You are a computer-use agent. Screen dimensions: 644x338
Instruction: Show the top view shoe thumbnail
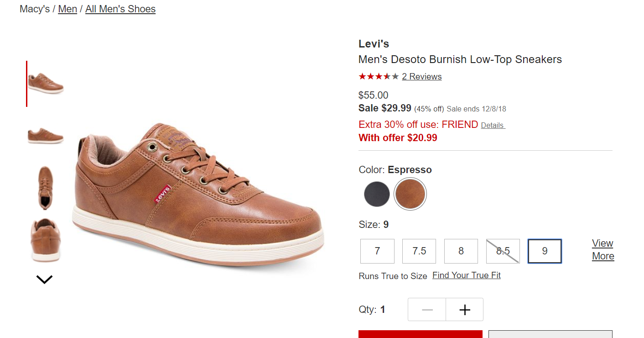point(46,188)
